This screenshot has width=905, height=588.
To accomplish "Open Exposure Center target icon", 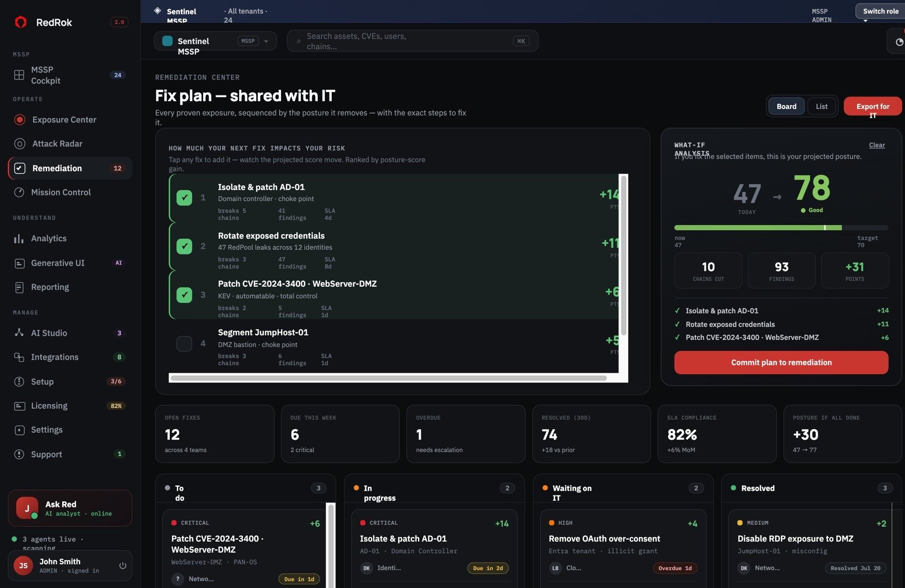I will tap(20, 120).
